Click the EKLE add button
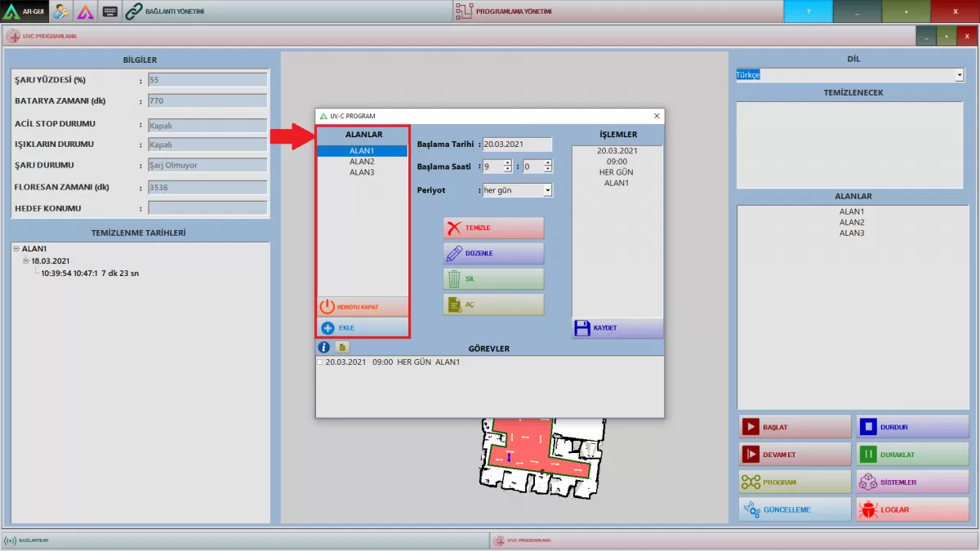Image resolution: width=980 pixels, height=551 pixels. pyautogui.click(x=362, y=328)
